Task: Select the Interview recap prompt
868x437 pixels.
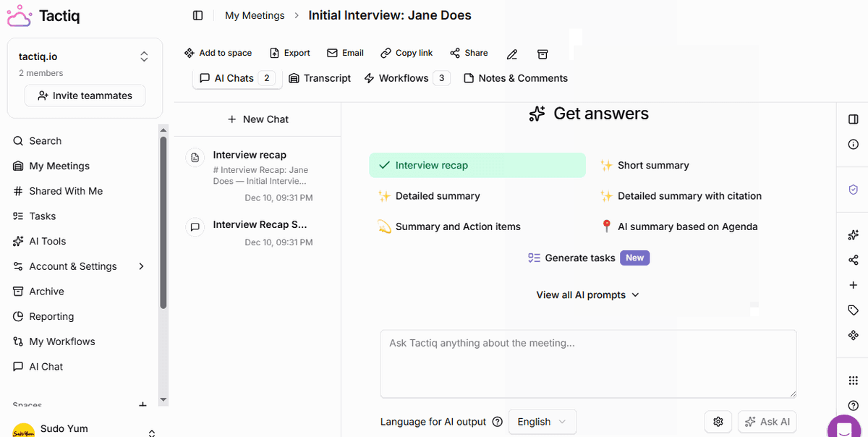Action: click(x=477, y=165)
